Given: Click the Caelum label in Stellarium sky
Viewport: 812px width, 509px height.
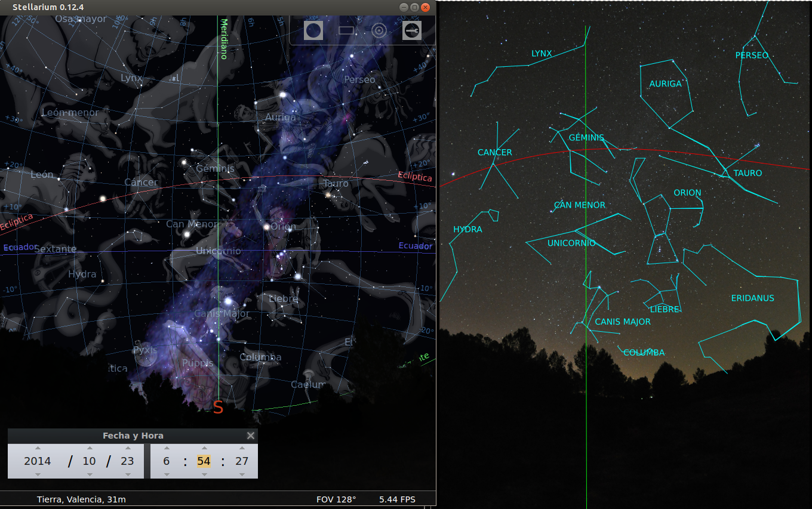Looking at the screenshot, I should 307,385.
